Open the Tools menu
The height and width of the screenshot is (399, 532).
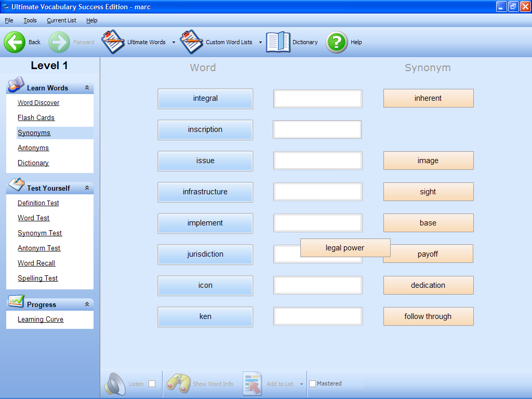30,20
